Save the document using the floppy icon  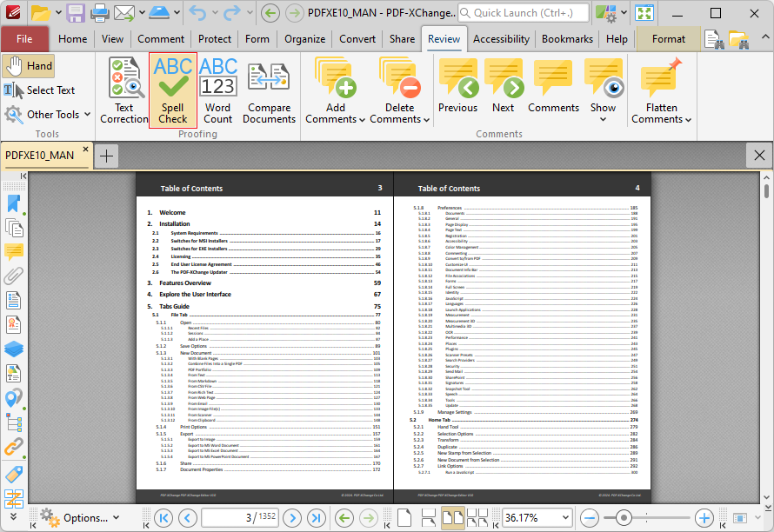pos(76,13)
